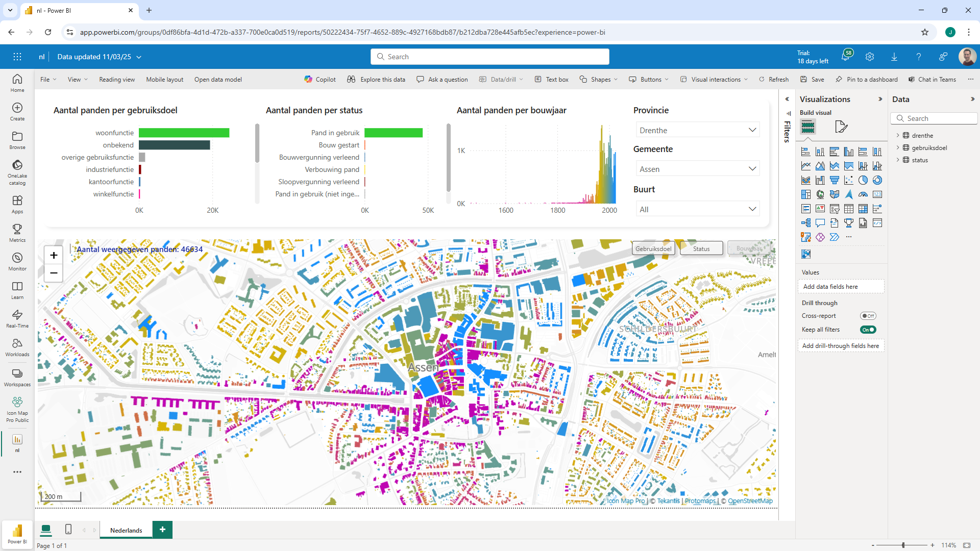Pick the treemap visual icon
The height and width of the screenshot is (551, 980).
805,194
